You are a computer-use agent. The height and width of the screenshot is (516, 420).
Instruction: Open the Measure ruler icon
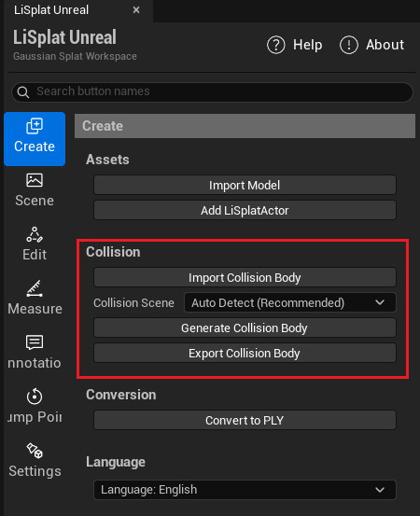click(x=35, y=288)
